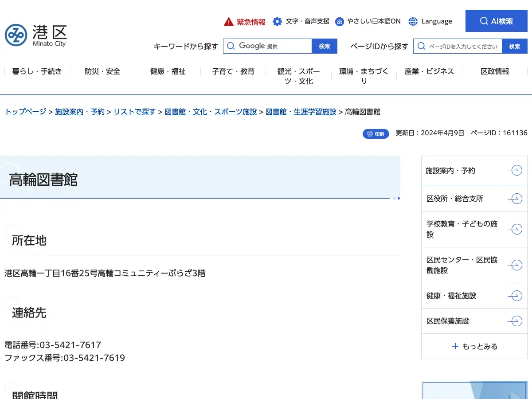Go to トップページ in the breadcrumb
Image resolution: width=532 pixels, height=399 pixels.
26,112
